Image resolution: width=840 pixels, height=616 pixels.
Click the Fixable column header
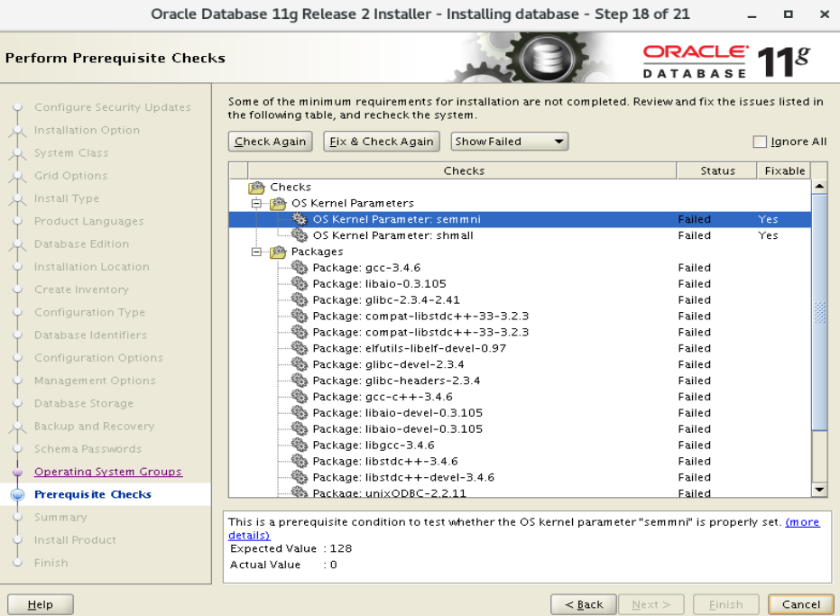click(x=784, y=170)
